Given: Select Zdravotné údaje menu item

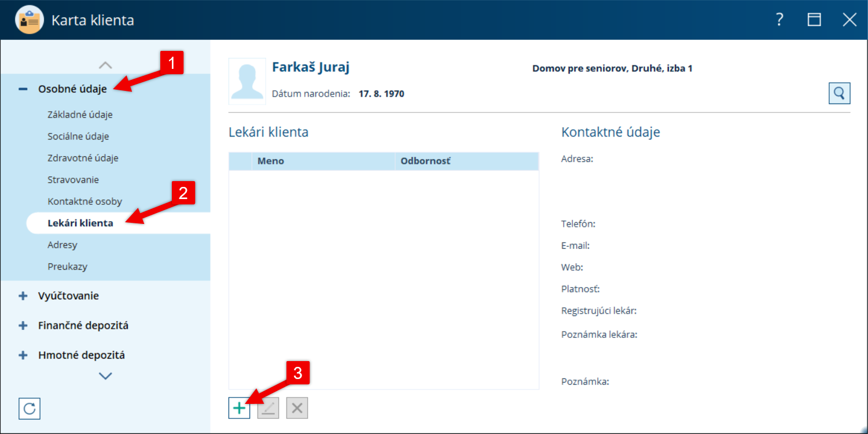Looking at the screenshot, I should pos(83,158).
